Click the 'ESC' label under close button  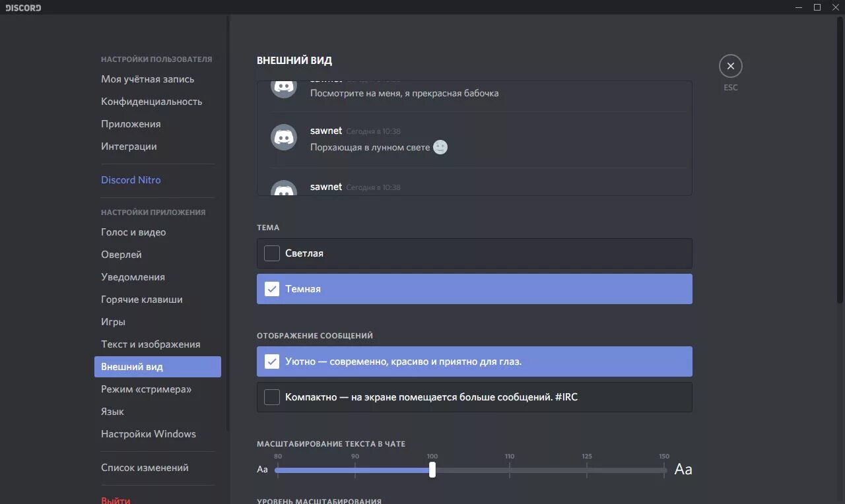[x=731, y=87]
